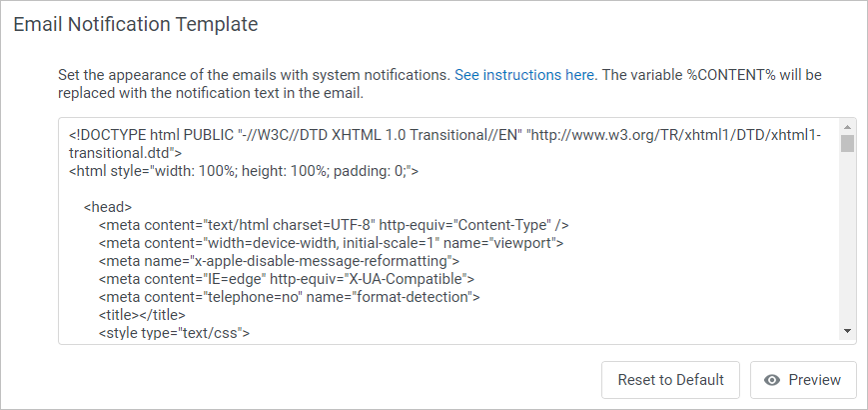Click the x-apple-disable-message-reformatting meta line
Screen dimensions: 868x410
(x=279, y=261)
